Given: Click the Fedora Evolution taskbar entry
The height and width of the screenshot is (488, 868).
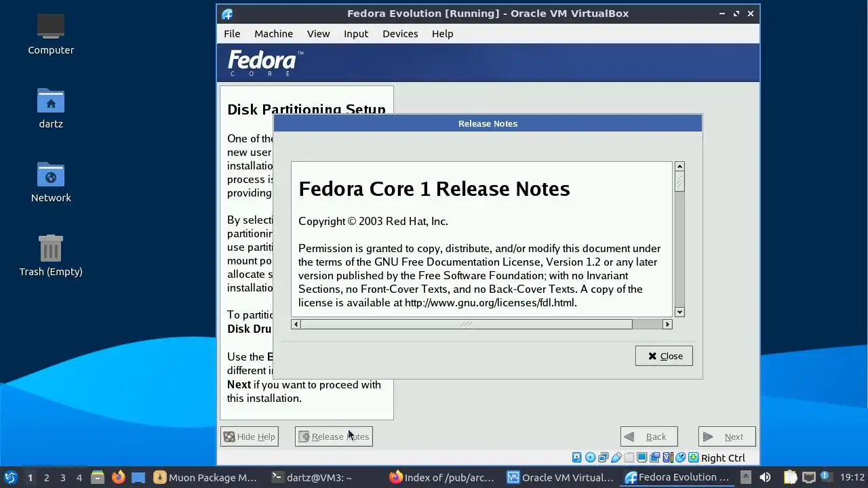Looking at the screenshot, I should (677, 477).
